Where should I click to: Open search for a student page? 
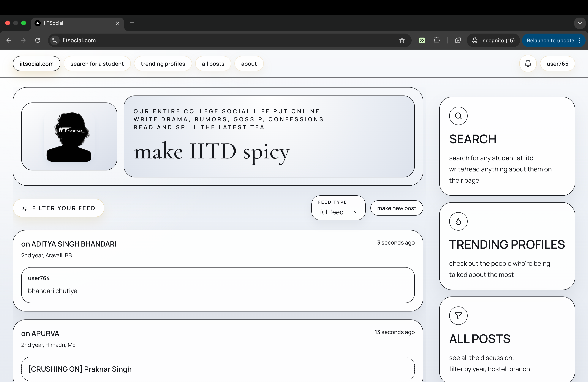pyautogui.click(x=97, y=64)
